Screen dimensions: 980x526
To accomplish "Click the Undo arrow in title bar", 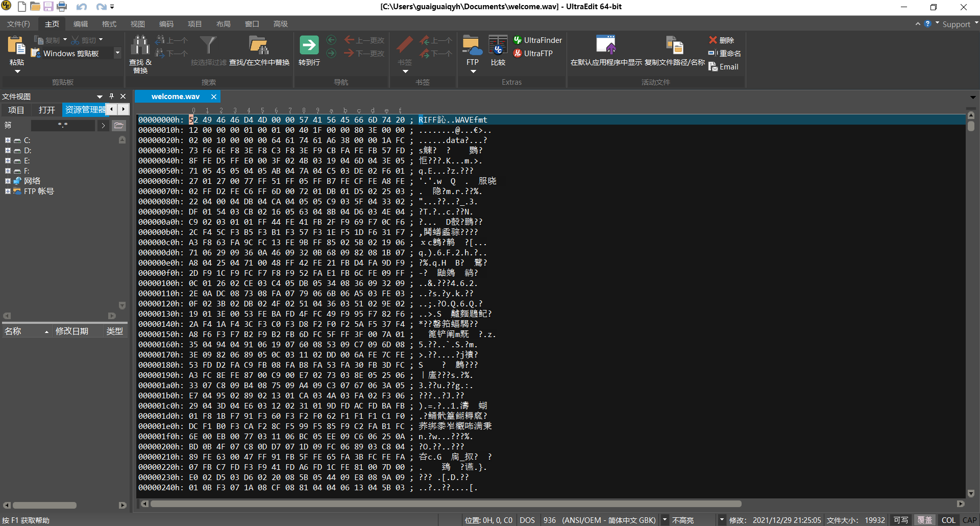I will [82, 7].
